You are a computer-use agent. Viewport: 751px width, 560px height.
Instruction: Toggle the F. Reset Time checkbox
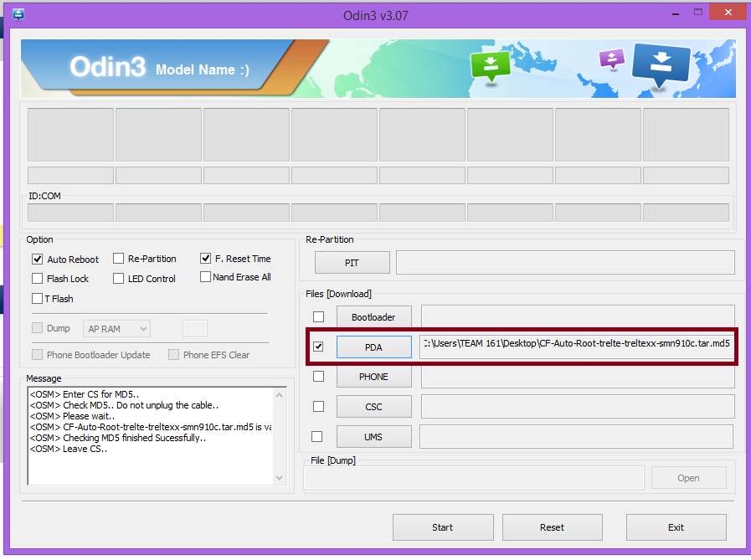click(205, 258)
